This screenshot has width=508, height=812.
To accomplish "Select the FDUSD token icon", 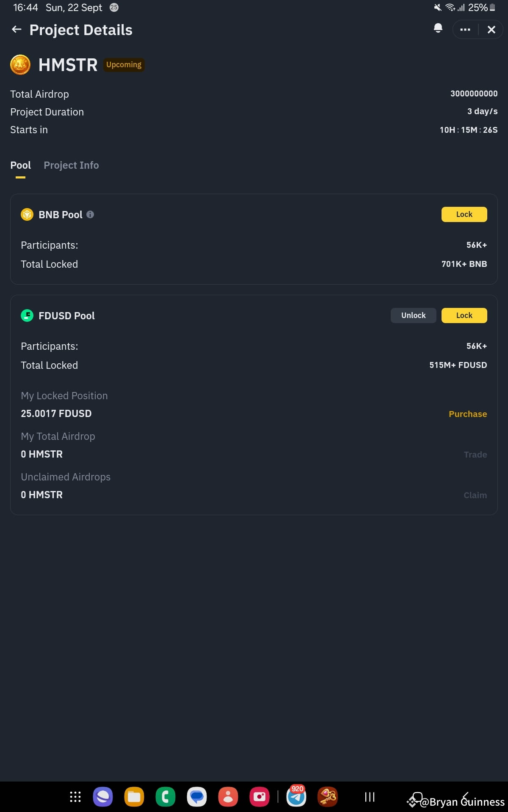I will pos(27,315).
